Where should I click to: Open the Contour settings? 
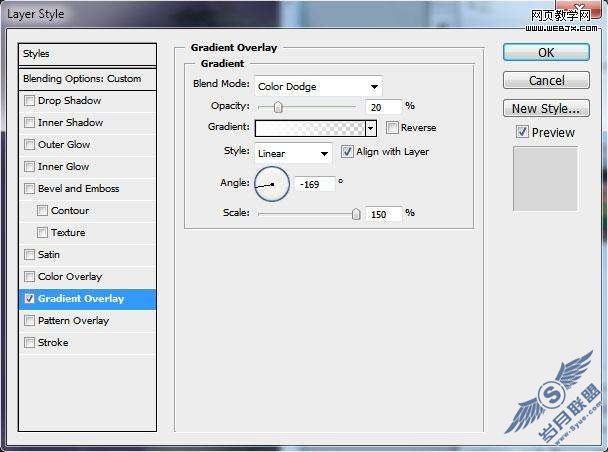70,210
